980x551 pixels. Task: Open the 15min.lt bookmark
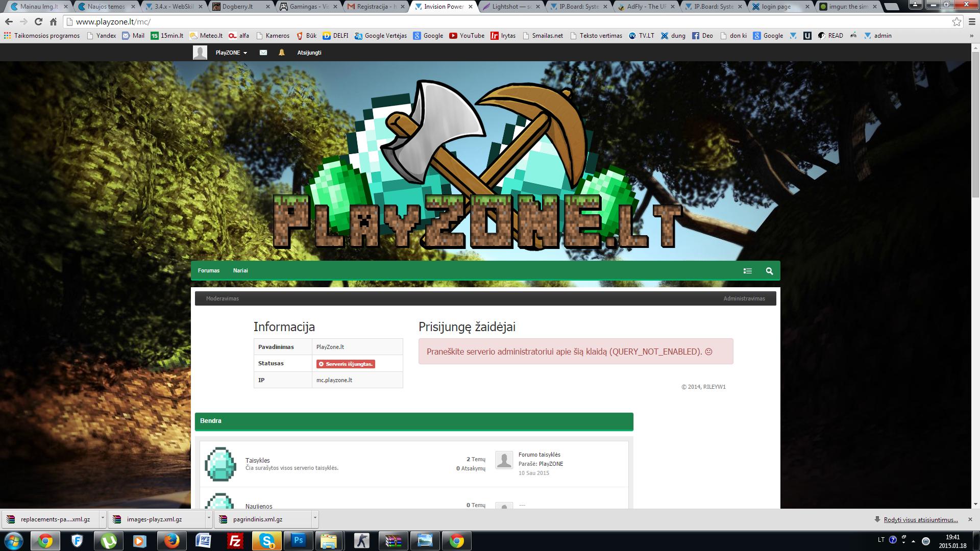[167, 36]
